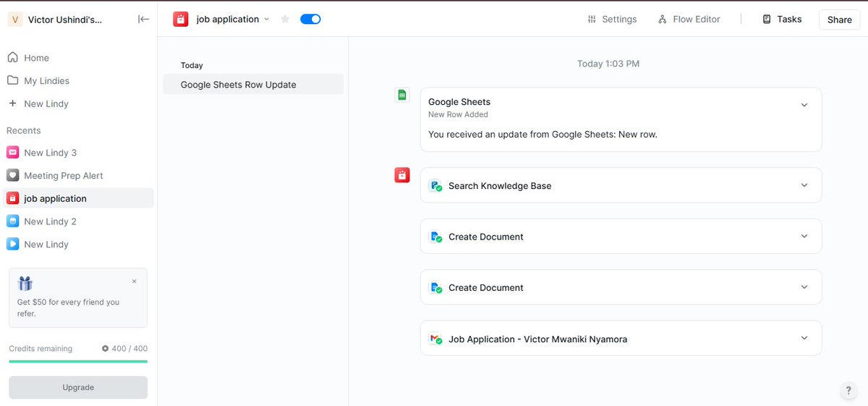Click the green Google Sheets icon
Viewport: 868px width, 406px height.
click(402, 95)
